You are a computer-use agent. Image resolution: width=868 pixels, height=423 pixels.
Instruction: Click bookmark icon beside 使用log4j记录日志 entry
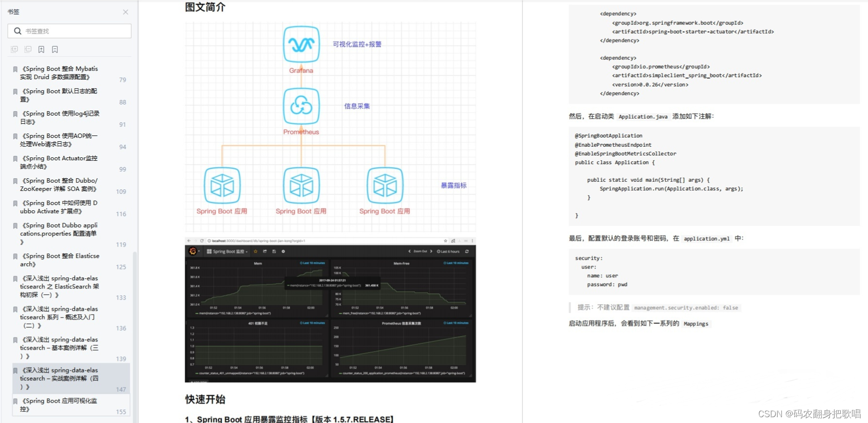pyautogui.click(x=16, y=114)
